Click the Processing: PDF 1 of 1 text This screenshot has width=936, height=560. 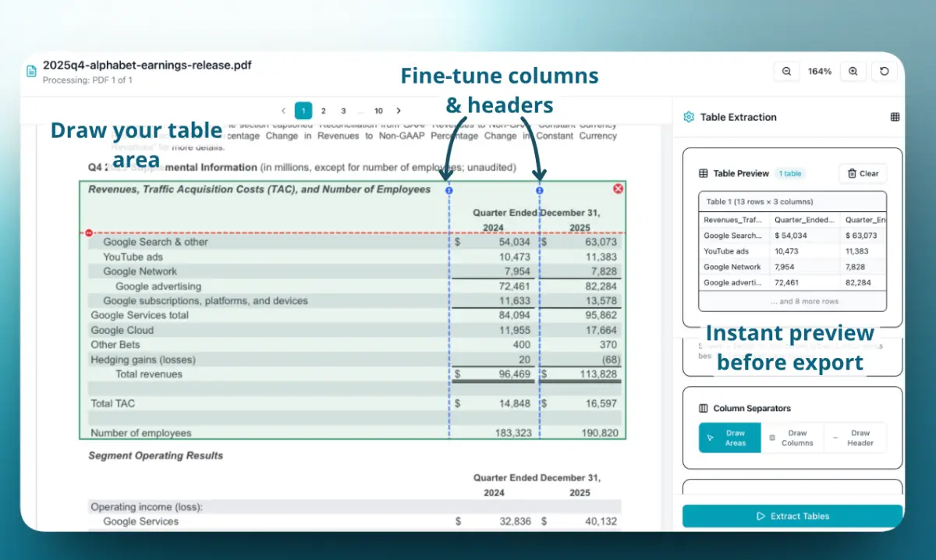pos(87,80)
